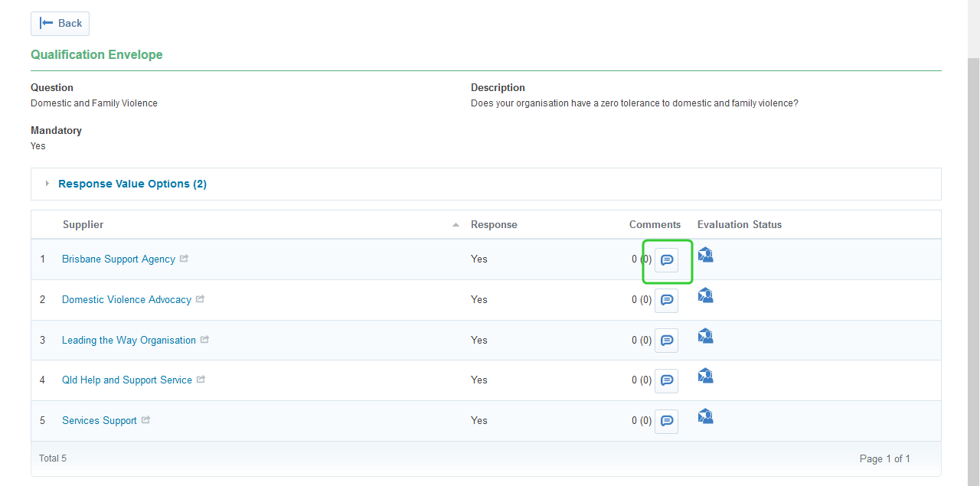Open comments for Brisbane Support Agency

pyautogui.click(x=666, y=260)
